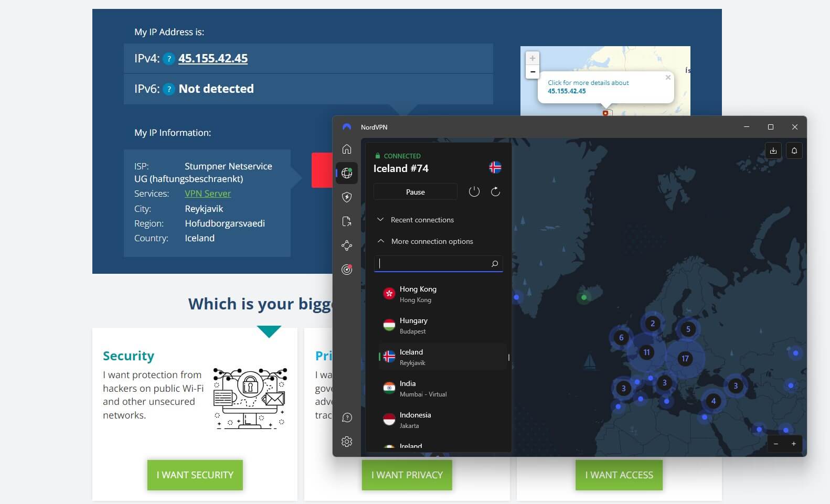Click the map cluster labeled 5
This screenshot has height=504, width=830.
coord(688,329)
